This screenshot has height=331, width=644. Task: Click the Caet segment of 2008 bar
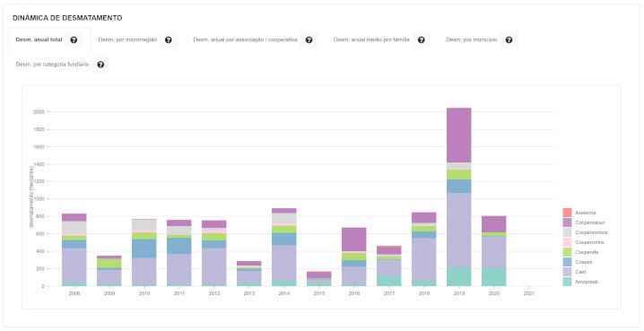pyautogui.click(x=74, y=266)
